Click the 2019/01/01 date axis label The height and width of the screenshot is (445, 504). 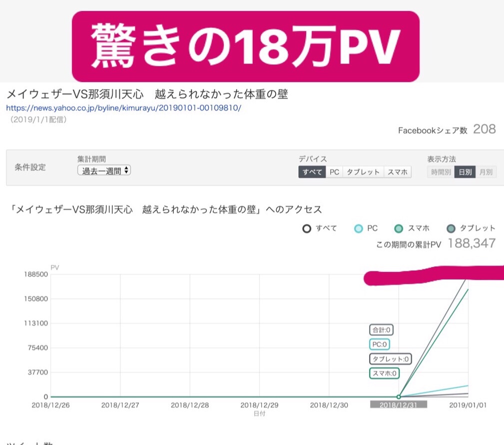468,405
